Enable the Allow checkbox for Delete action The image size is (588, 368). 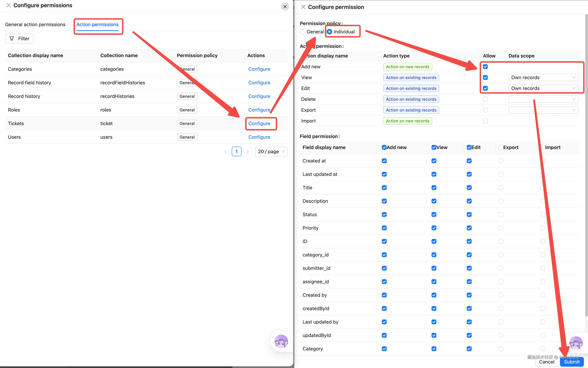pyautogui.click(x=485, y=99)
